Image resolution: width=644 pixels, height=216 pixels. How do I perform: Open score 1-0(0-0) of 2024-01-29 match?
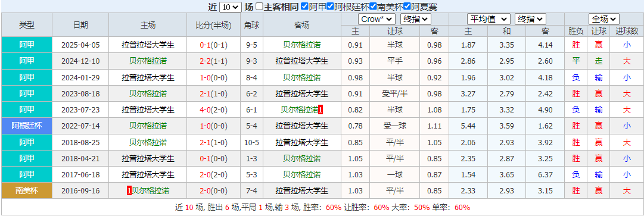[x=213, y=77]
